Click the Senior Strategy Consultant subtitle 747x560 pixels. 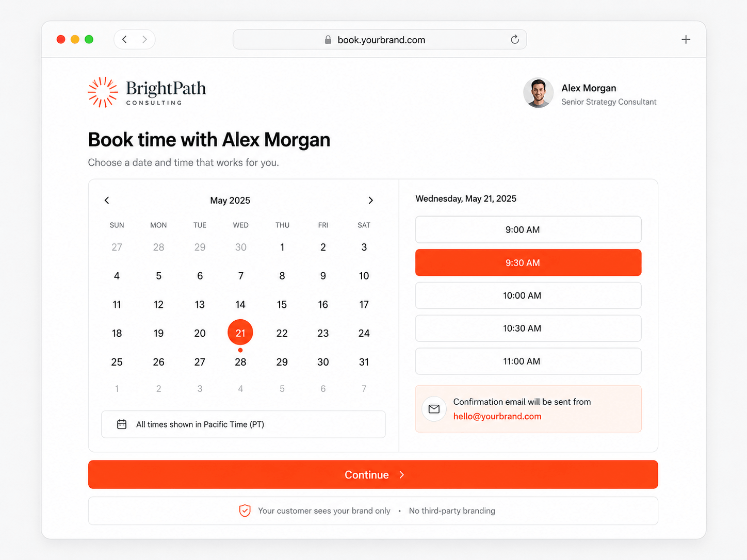[609, 102]
